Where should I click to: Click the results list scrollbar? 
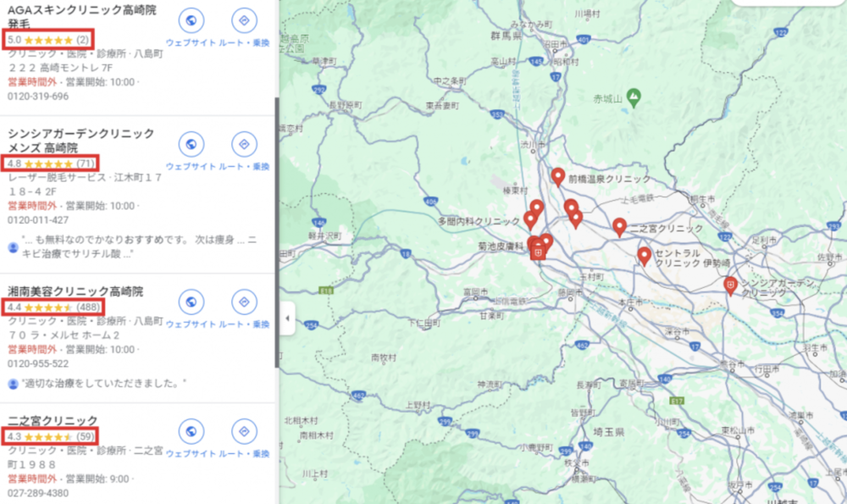[x=277, y=232]
